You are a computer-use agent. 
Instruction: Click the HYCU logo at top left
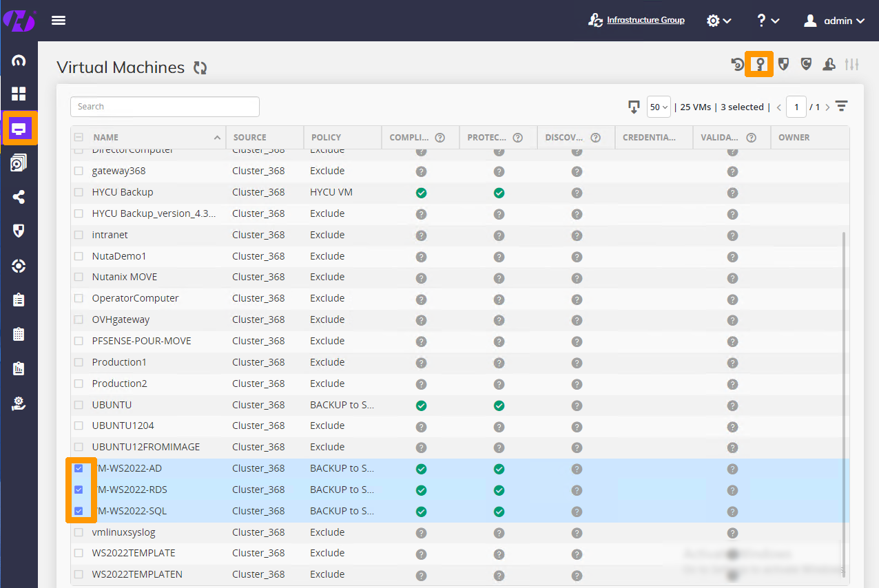tap(19, 20)
